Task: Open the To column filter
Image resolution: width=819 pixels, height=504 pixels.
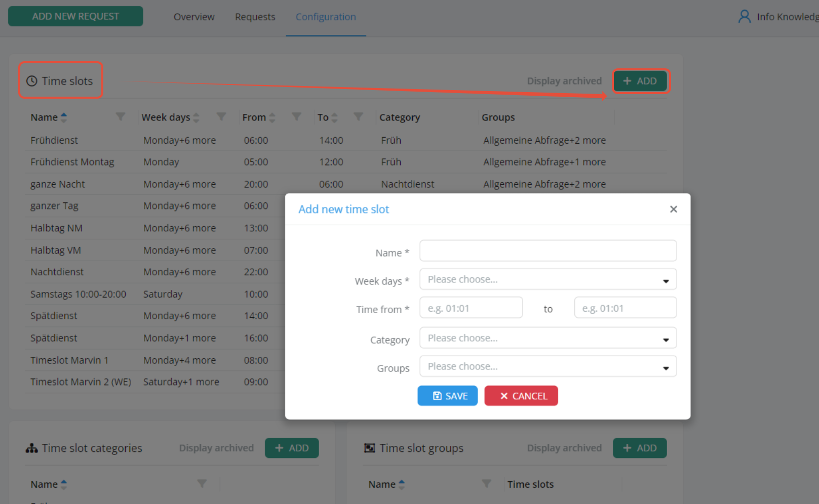Action: 359,117
